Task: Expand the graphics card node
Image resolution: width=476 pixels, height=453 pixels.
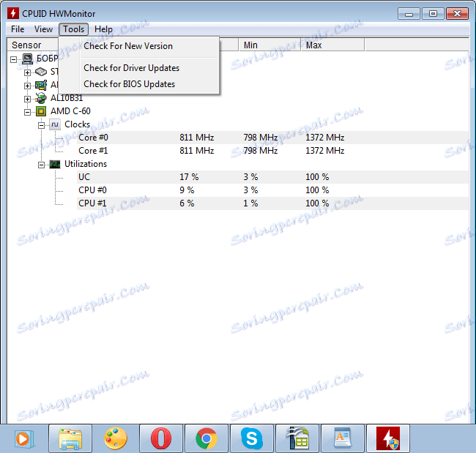Action: point(27,86)
